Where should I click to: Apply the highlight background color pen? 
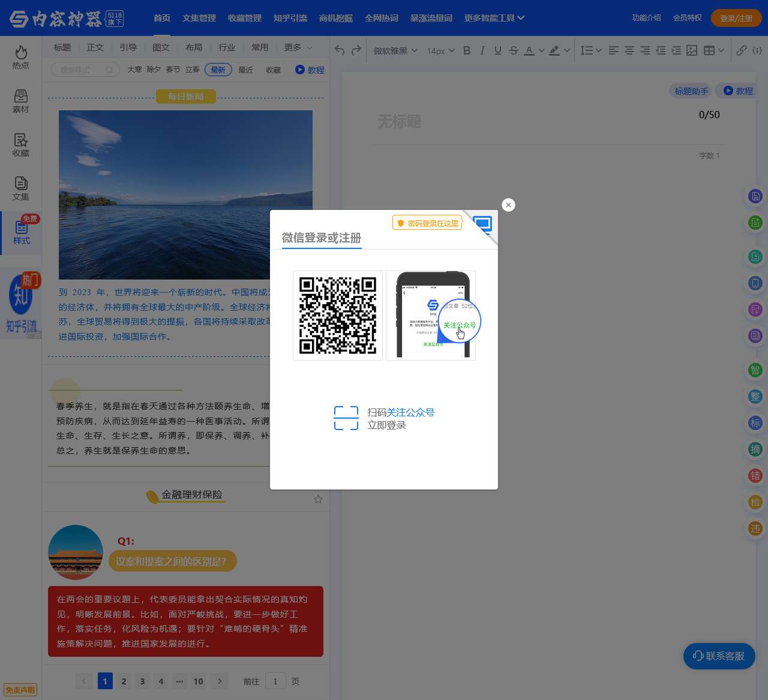pos(554,51)
